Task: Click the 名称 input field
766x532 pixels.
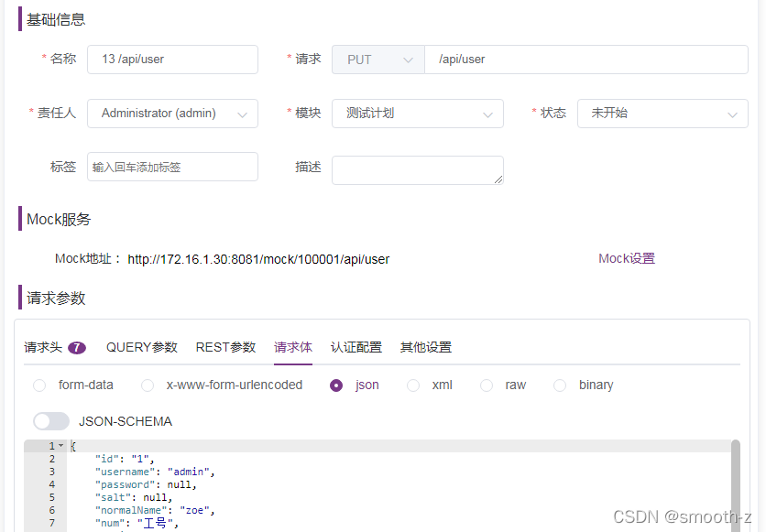Action: (172, 60)
